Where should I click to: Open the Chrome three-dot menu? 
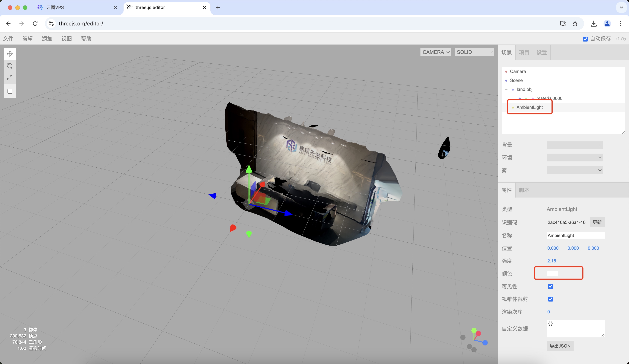click(621, 23)
